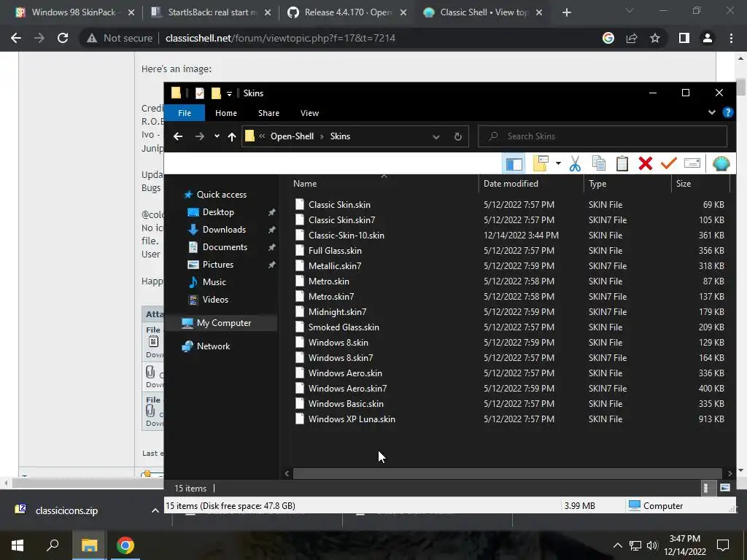Click Chrome address bar URL
The width and height of the screenshot is (747, 560).
click(280, 38)
